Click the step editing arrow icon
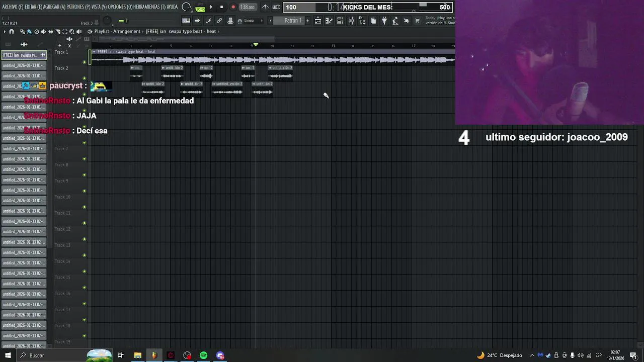 coord(197,21)
